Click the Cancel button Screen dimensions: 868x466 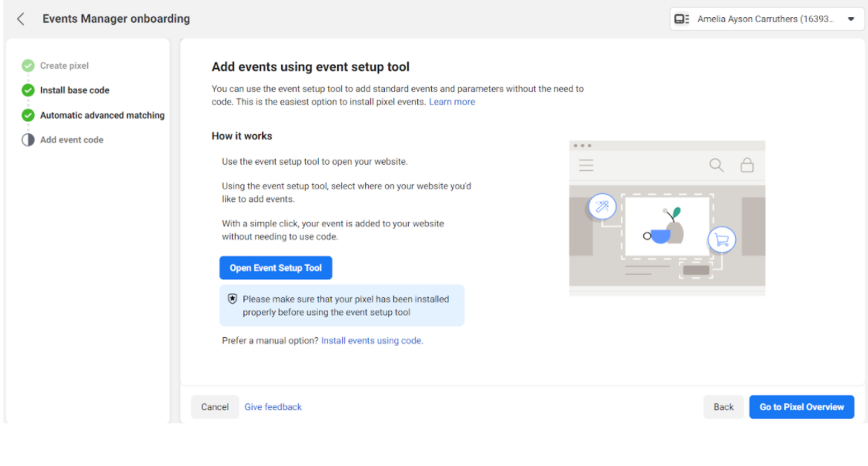(x=215, y=407)
